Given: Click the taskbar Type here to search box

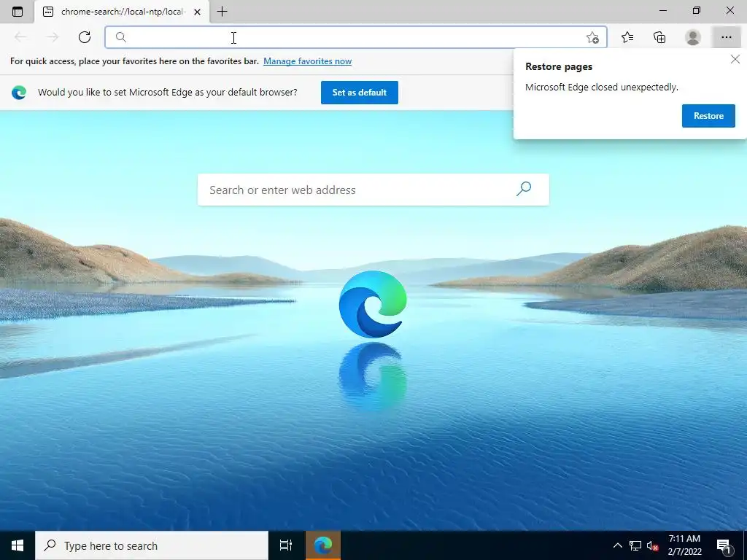Looking at the screenshot, I should (x=152, y=545).
